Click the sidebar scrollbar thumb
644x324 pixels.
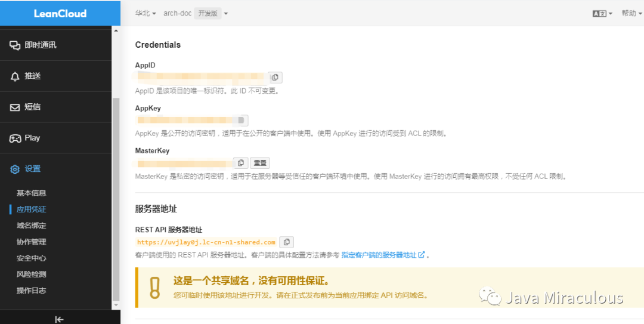(116, 199)
